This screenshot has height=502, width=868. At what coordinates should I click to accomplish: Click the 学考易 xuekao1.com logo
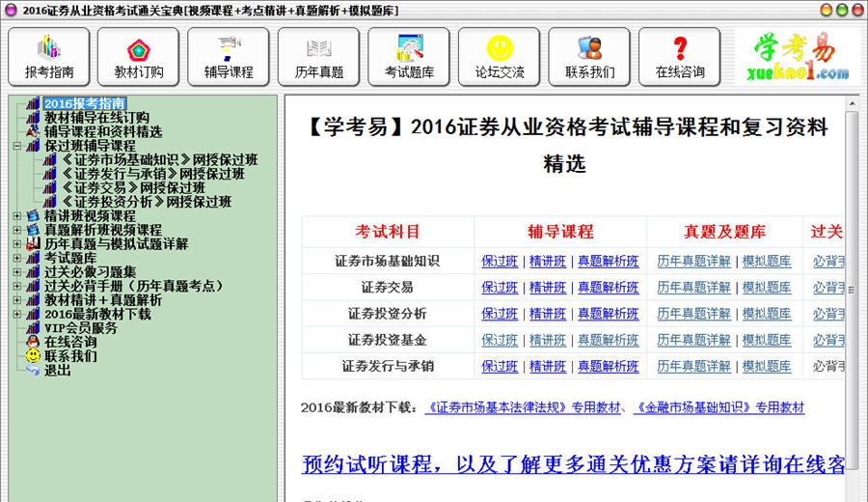[x=798, y=57]
